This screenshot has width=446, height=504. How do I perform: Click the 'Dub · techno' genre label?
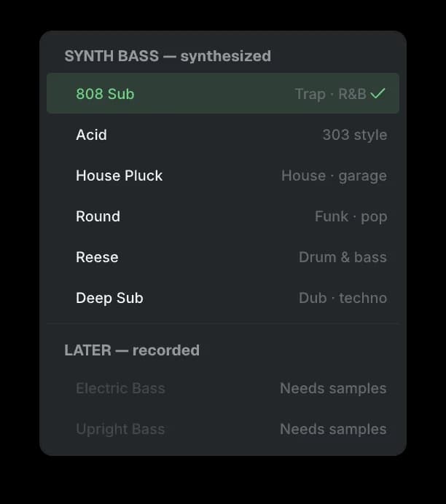(343, 298)
